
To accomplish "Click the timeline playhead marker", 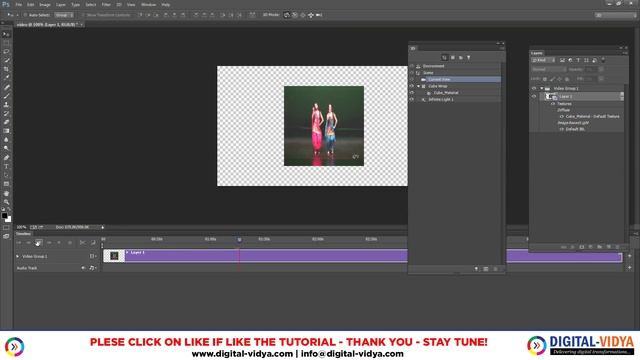I will [240, 240].
